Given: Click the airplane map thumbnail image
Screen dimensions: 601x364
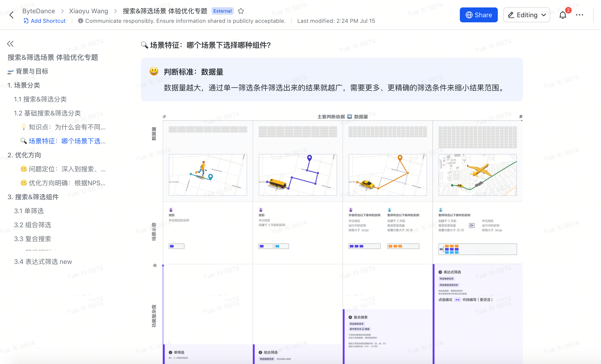Looking at the screenshot, I should coord(477,175).
